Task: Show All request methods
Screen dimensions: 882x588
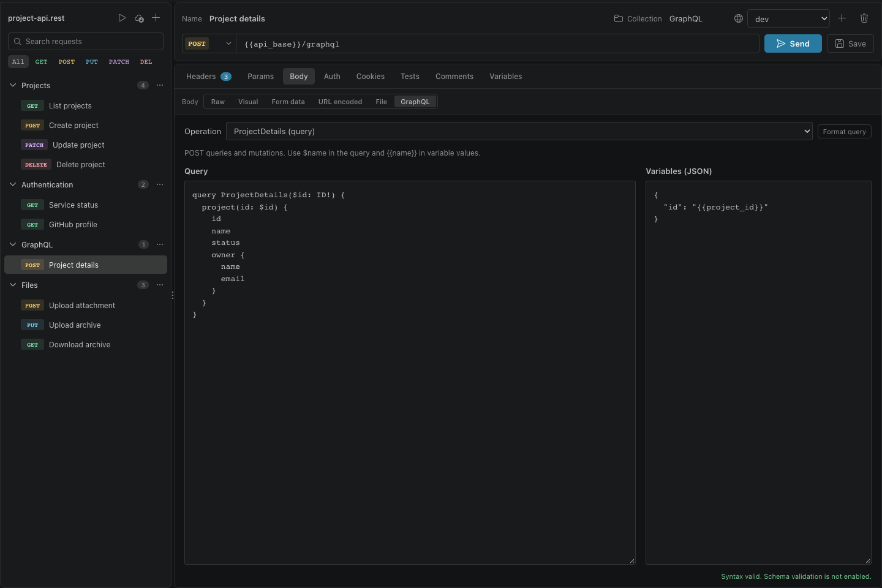Action: pyautogui.click(x=18, y=62)
